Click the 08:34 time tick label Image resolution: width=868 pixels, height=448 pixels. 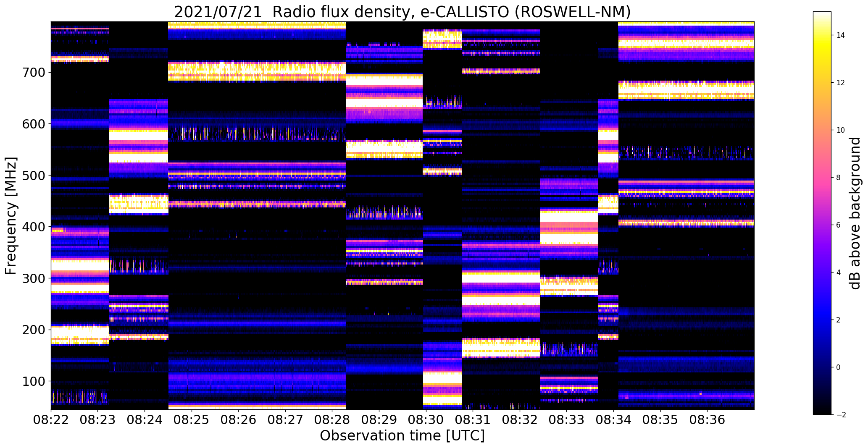pyautogui.click(x=614, y=419)
